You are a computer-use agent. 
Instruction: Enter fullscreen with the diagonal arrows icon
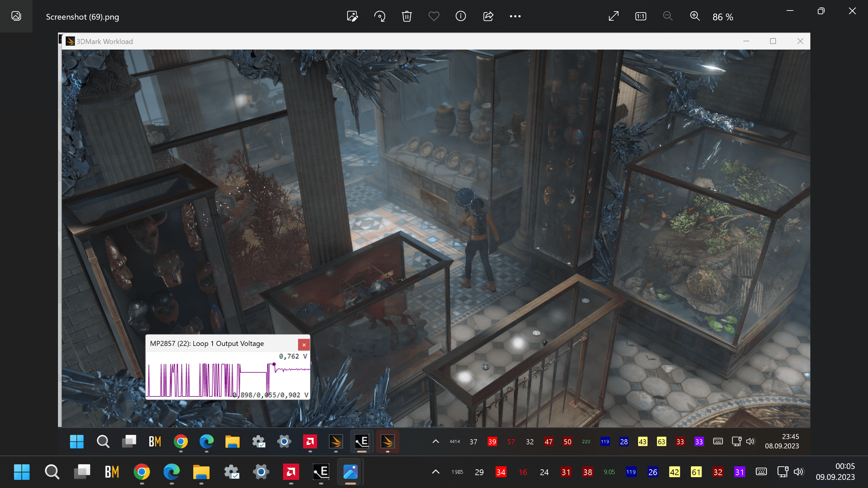point(613,16)
